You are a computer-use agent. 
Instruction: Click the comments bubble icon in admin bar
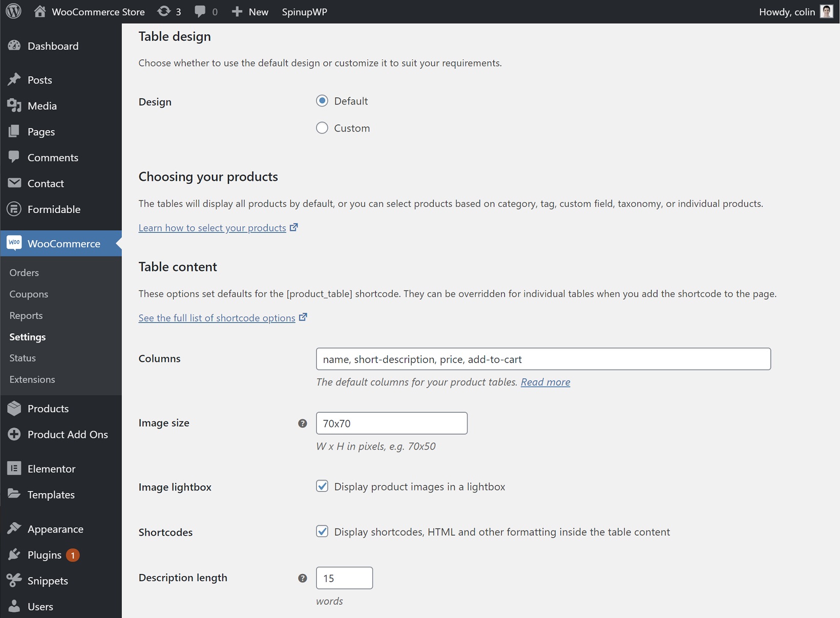[200, 11]
